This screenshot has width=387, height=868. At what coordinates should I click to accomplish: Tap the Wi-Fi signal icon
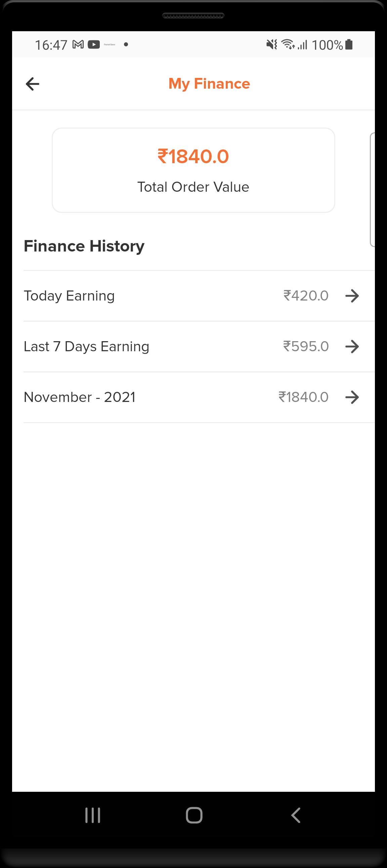(288, 44)
